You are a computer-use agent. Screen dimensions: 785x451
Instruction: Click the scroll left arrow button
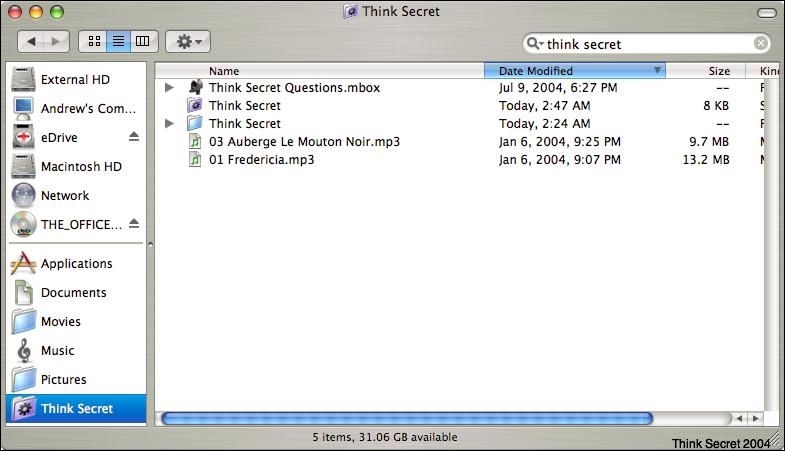tap(739, 418)
